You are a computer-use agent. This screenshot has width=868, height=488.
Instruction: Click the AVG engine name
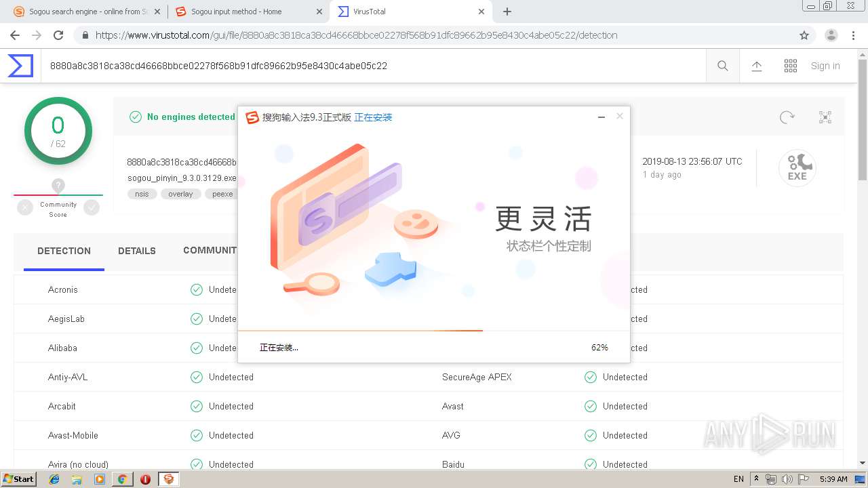(x=451, y=435)
